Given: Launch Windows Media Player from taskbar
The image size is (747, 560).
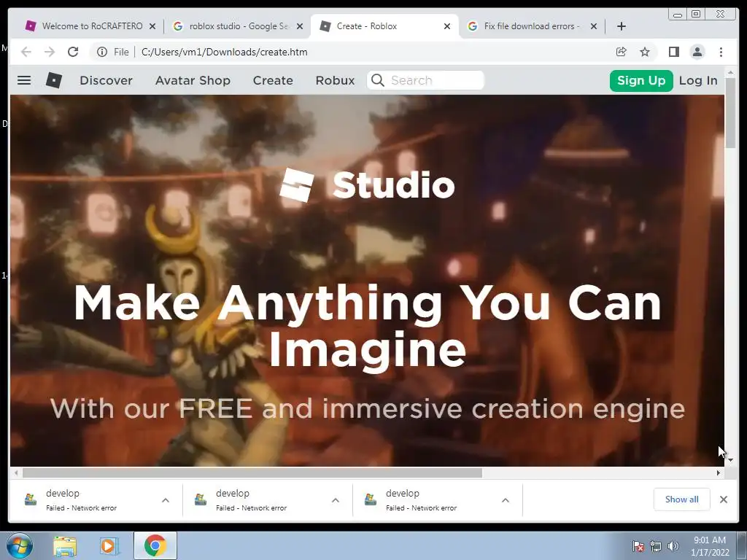Looking at the screenshot, I should click(x=109, y=546).
